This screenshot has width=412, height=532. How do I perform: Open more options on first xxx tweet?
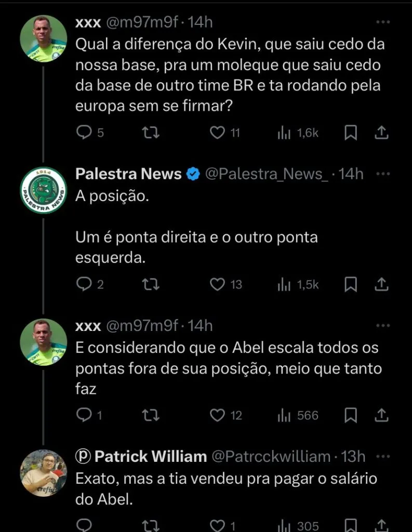[382, 22]
